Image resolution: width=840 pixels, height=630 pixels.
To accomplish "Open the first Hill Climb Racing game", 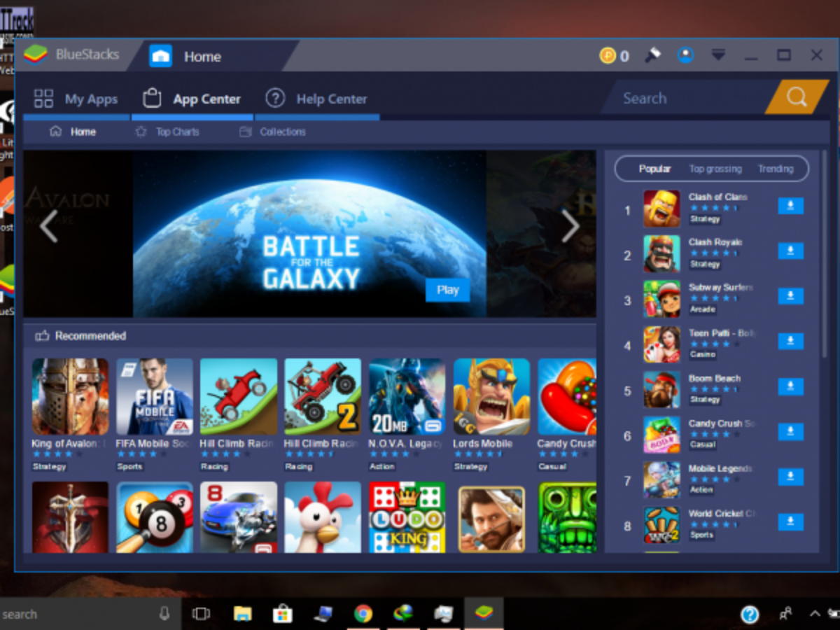I will click(239, 397).
